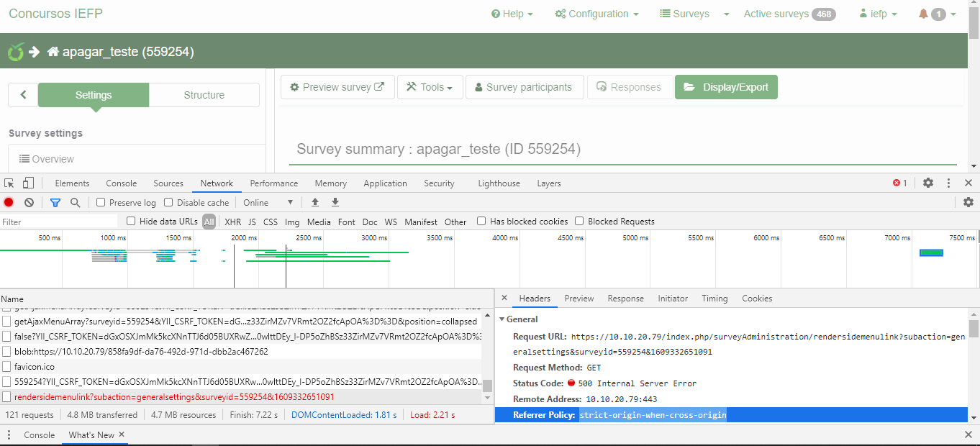Open the Response tab in request details

point(625,299)
